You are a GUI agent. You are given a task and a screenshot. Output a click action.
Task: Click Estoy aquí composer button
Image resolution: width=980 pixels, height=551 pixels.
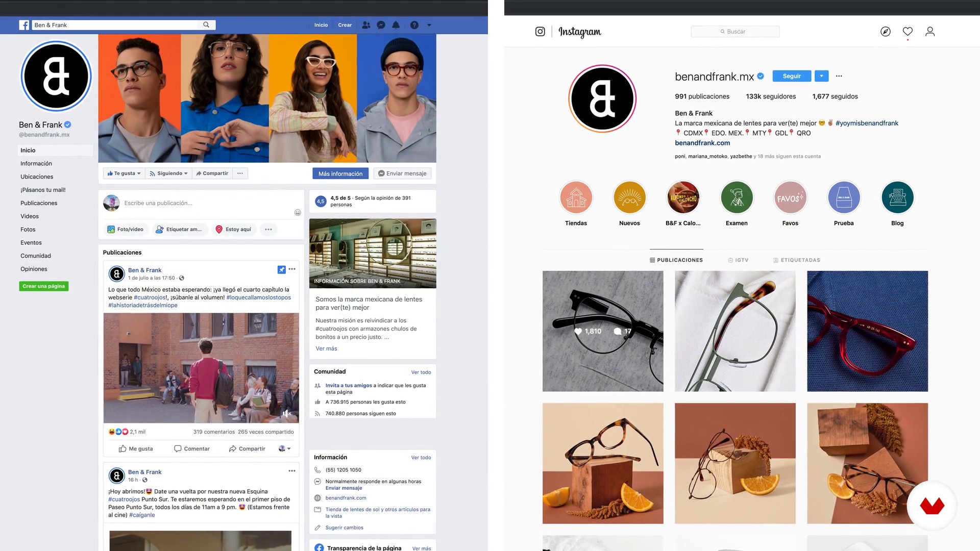(x=234, y=230)
